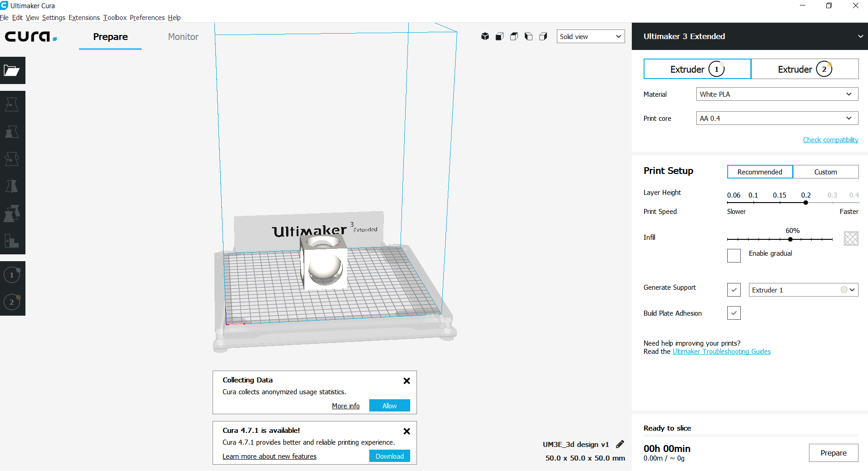
Task: Click the Ready to slice status text
Action: (x=667, y=428)
